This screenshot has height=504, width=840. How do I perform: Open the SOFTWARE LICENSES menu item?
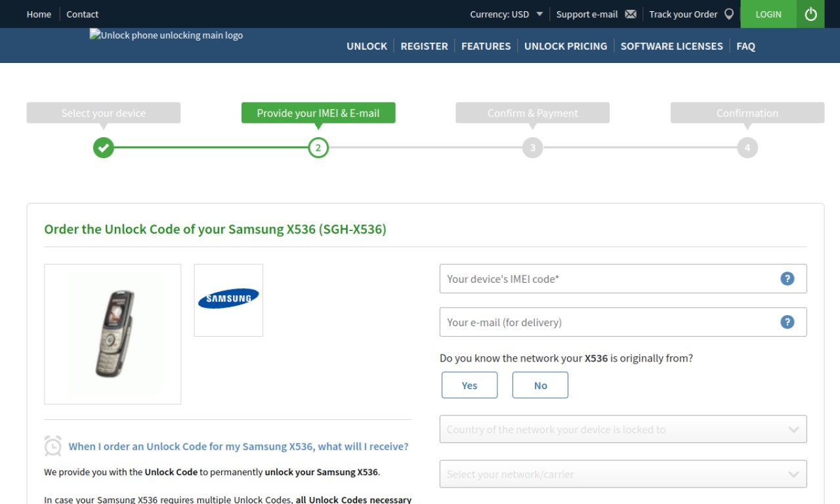pyautogui.click(x=672, y=46)
